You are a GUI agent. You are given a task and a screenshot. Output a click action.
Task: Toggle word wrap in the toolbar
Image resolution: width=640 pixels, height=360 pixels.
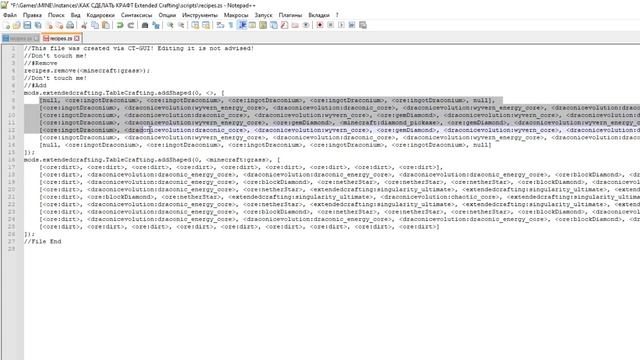pyautogui.click(x=220, y=25)
